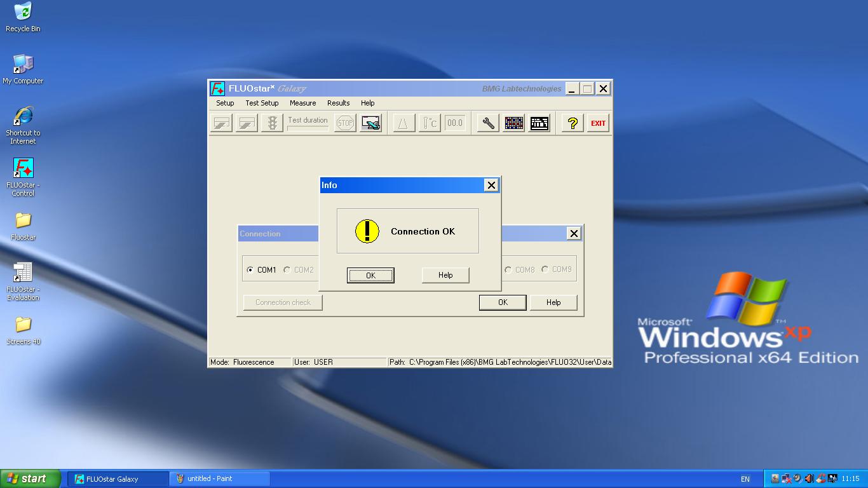Click the first plate-tray toolbar icon
This screenshot has width=868, height=488.
click(x=221, y=123)
